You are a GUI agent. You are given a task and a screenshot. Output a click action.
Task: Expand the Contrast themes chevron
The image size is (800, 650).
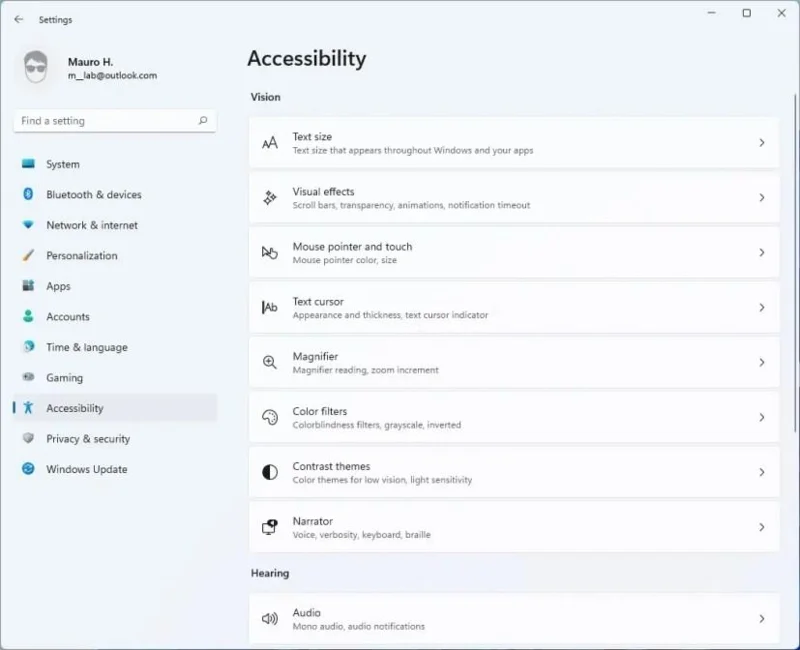(762, 472)
